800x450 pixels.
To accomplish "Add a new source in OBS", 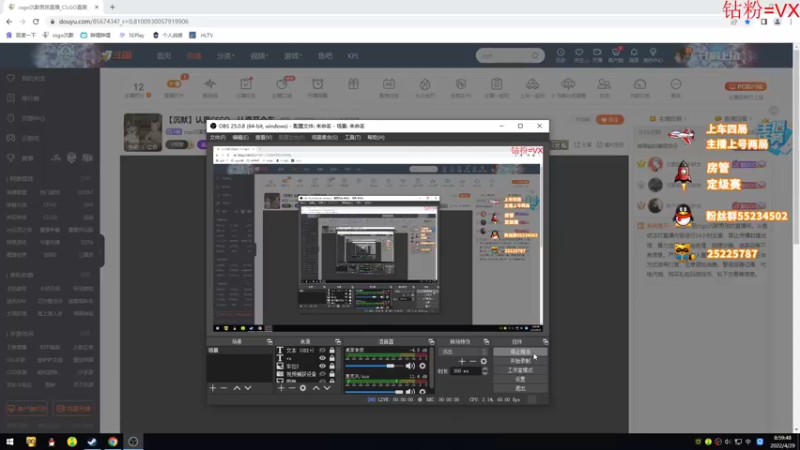I will click(281, 388).
